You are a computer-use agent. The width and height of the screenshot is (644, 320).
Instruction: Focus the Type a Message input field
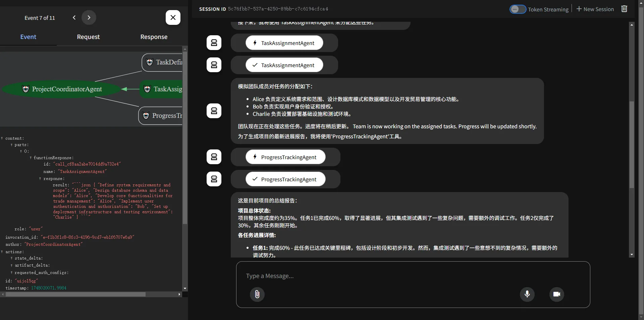(413, 276)
